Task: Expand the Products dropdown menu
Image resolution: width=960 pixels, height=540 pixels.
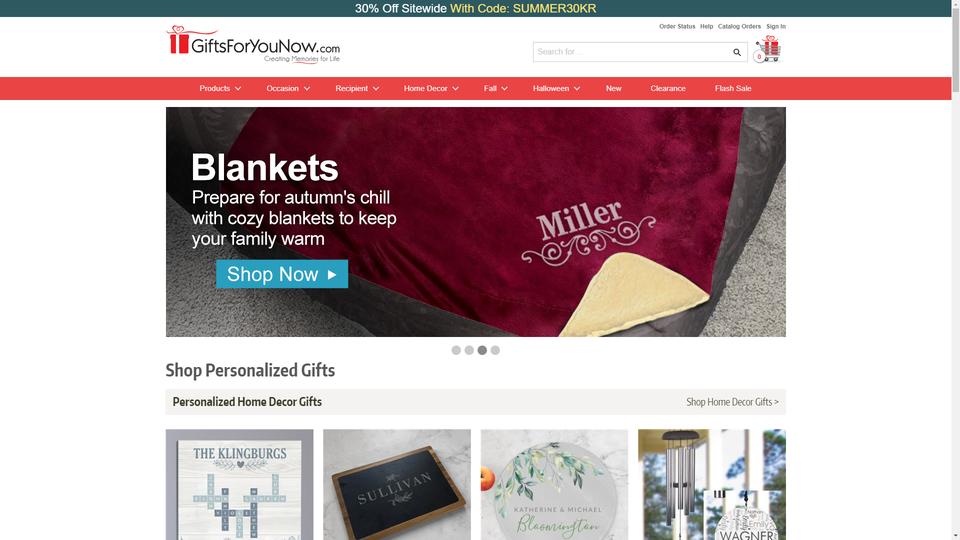Action: tap(220, 88)
